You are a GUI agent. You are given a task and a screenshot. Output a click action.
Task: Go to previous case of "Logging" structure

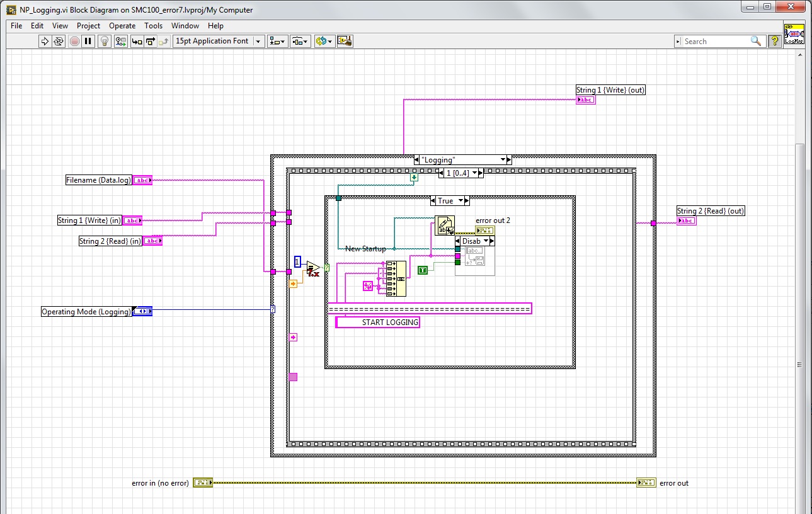(x=416, y=160)
